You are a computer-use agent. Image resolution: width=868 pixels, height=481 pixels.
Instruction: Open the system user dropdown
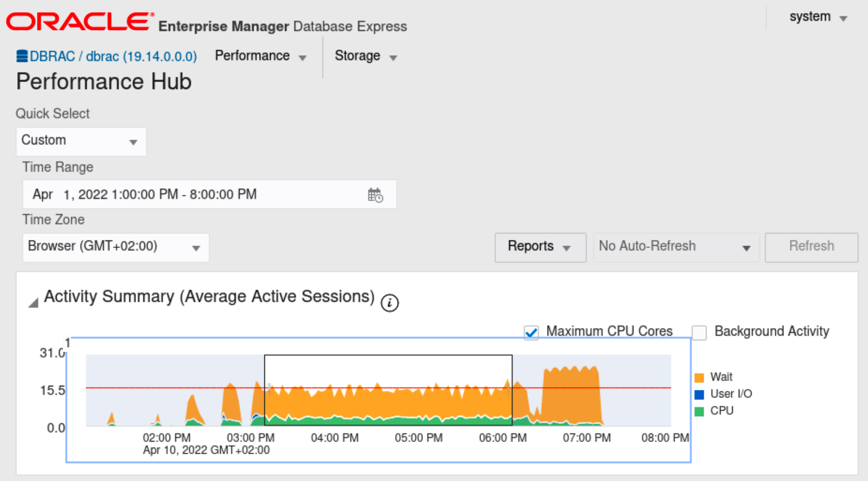coord(818,17)
